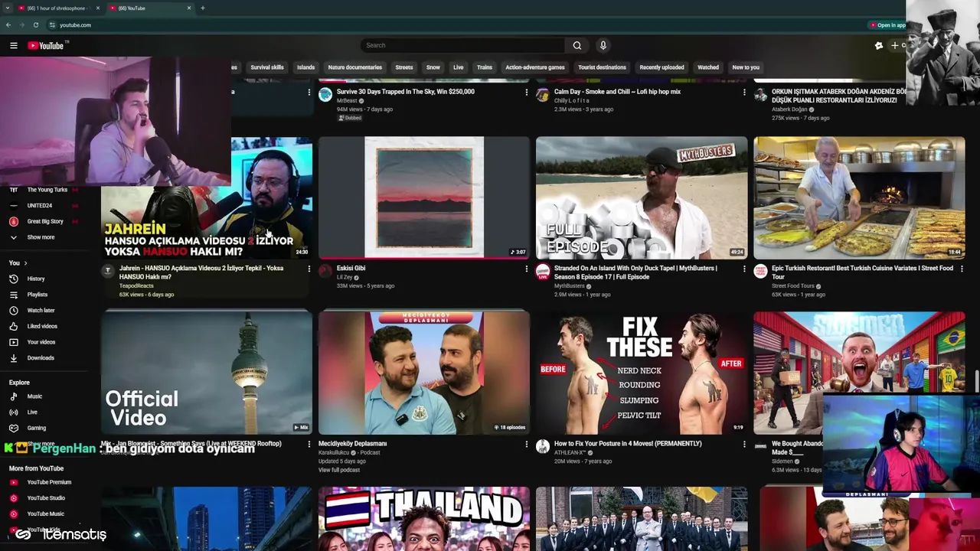The image size is (980, 551).
Task: Open YouTube Studio link
Action: tap(46, 498)
